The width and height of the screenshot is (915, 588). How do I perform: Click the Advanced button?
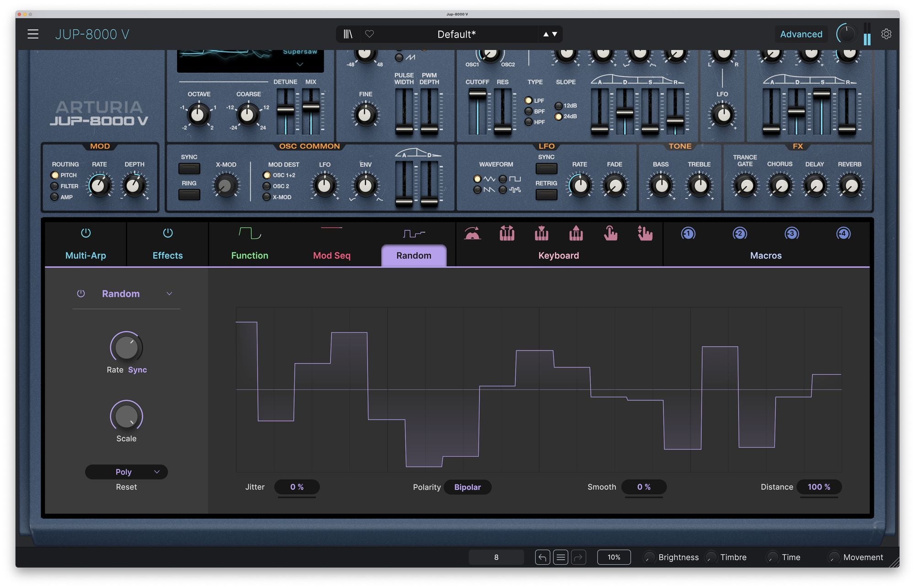[x=801, y=34]
